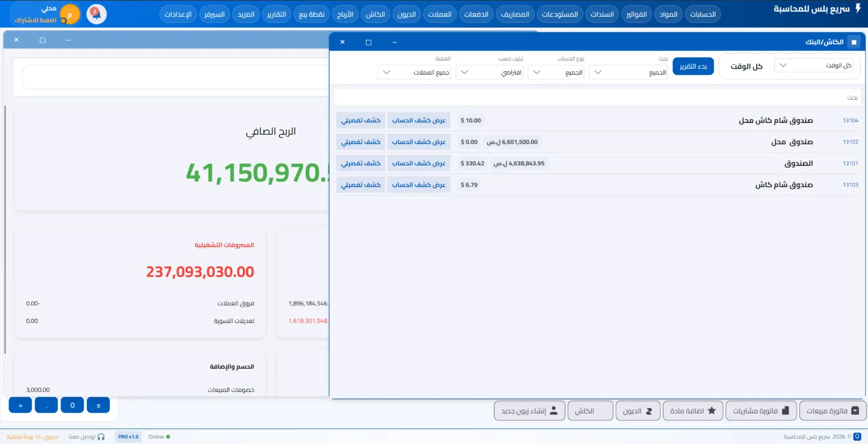Click the decimal point calculator key

tap(46, 405)
